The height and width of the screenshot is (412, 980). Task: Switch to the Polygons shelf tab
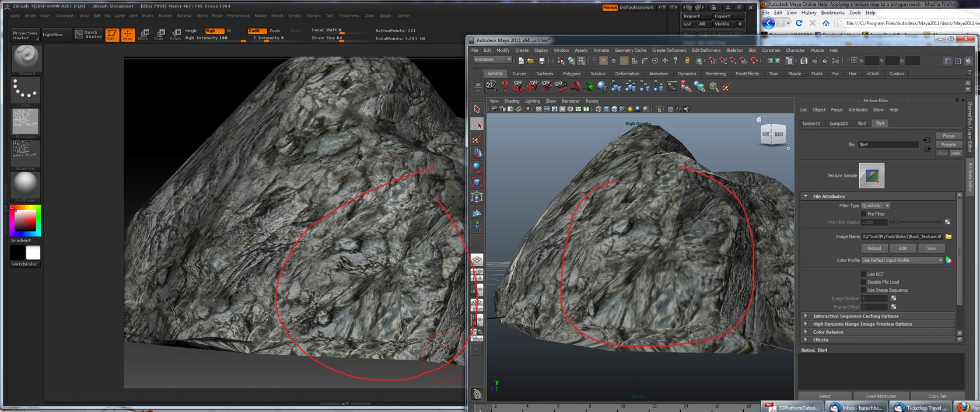pyautogui.click(x=572, y=74)
